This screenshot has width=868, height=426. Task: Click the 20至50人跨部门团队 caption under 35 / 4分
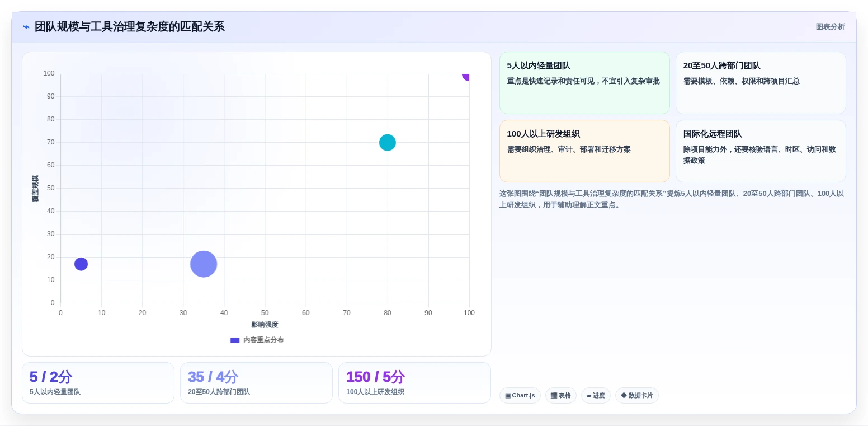click(x=219, y=392)
